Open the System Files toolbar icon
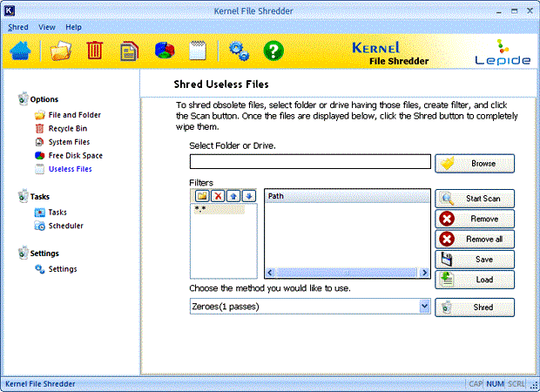 [129, 51]
